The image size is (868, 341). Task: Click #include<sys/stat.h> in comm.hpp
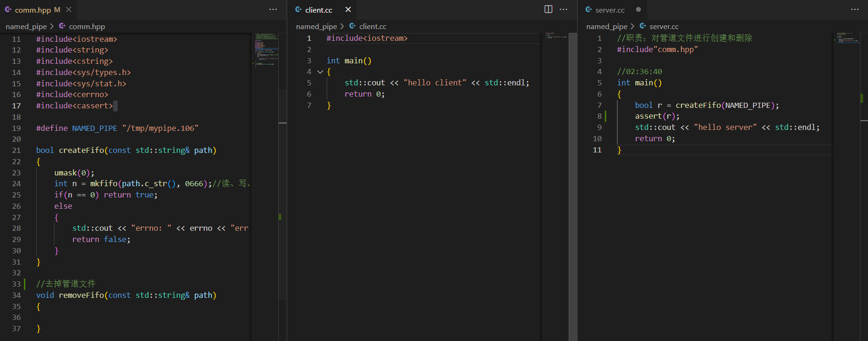click(81, 83)
